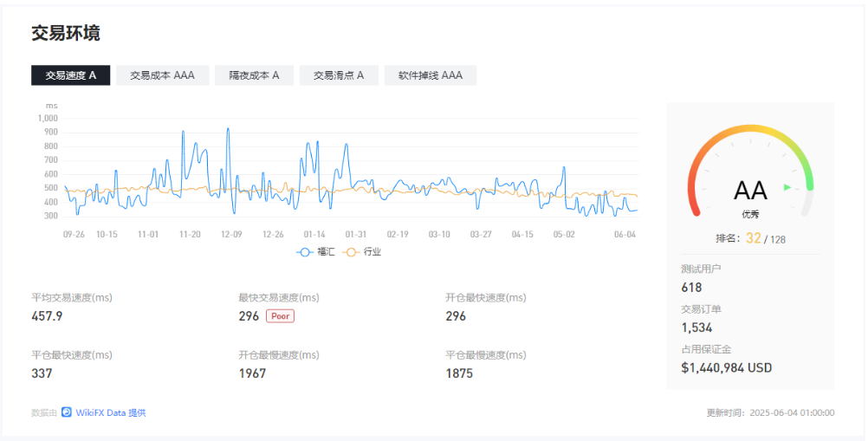868x441 pixels.
Task: Click the AA rating on gauge
Action: tap(750, 191)
